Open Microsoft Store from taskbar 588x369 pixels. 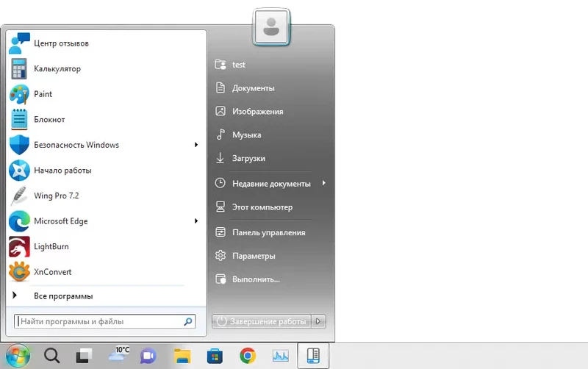pos(215,356)
